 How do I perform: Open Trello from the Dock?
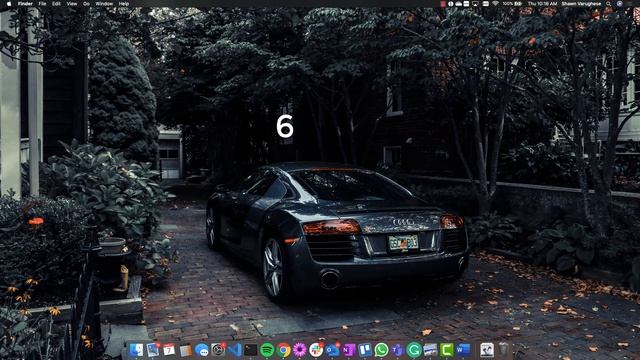click(365, 350)
